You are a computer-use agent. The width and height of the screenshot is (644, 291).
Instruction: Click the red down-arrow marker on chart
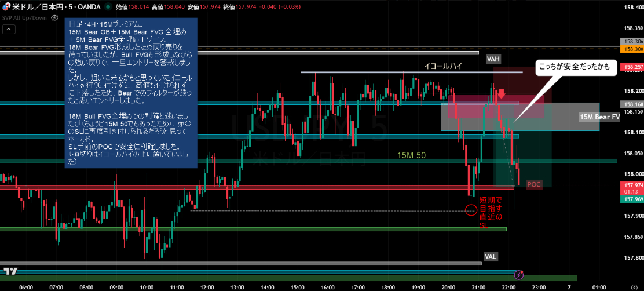(x=501, y=94)
